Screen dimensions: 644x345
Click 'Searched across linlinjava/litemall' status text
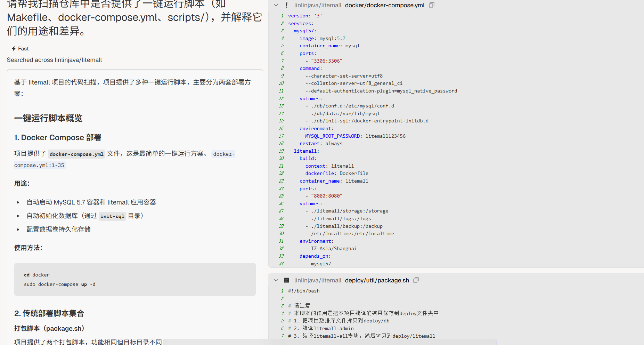[x=54, y=60]
